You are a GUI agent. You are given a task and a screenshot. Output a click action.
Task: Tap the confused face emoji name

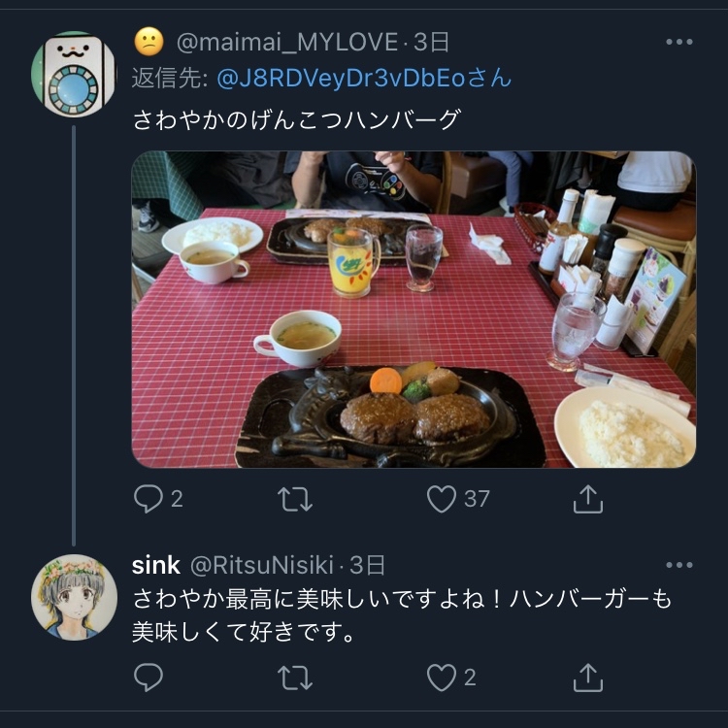click(149, 42)
